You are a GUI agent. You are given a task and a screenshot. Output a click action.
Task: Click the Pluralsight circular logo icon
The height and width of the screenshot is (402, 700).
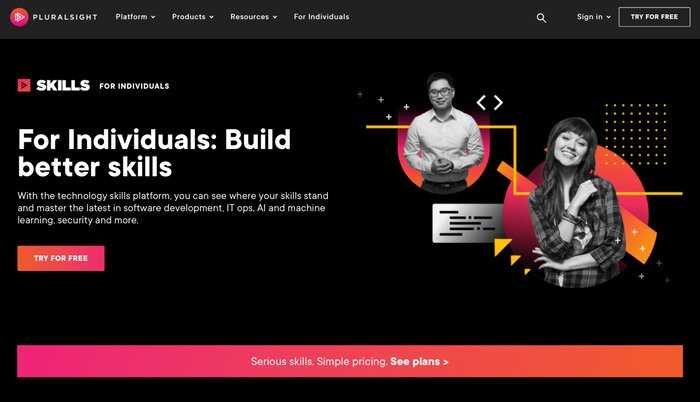(x=19, y=17)
